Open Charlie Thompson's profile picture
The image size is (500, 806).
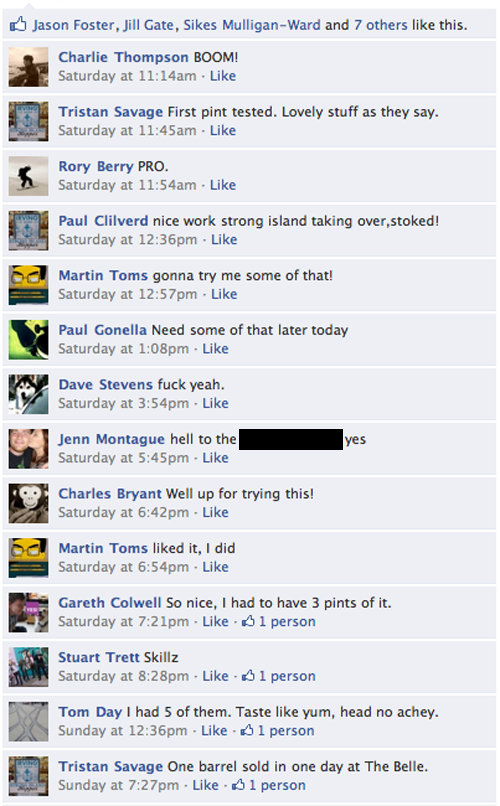click(x=29, y=67)
